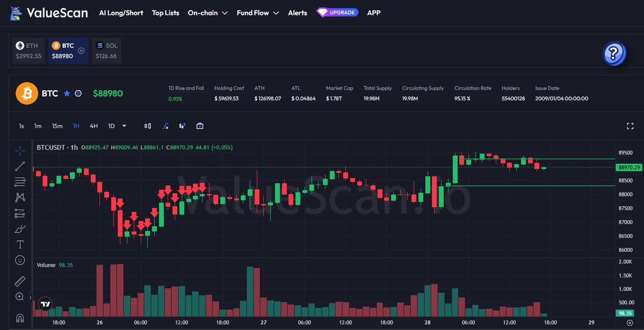Click the Volume indicator legend
Image resolution: width=644 pixels, height=330 pixels.
55,265
